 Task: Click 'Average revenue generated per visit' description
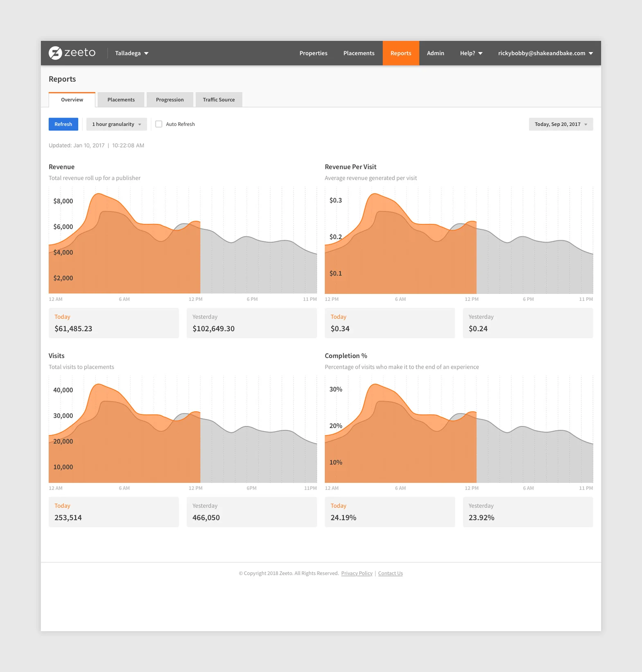tap(371, 178)
